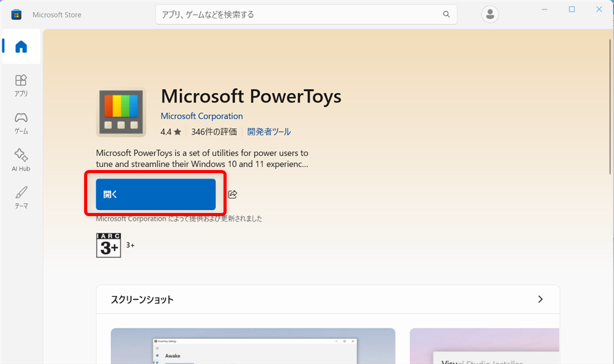Open the ゲーム section in the sidebar
The height and width of the screenshot is (364, 614).
(21, 122)
